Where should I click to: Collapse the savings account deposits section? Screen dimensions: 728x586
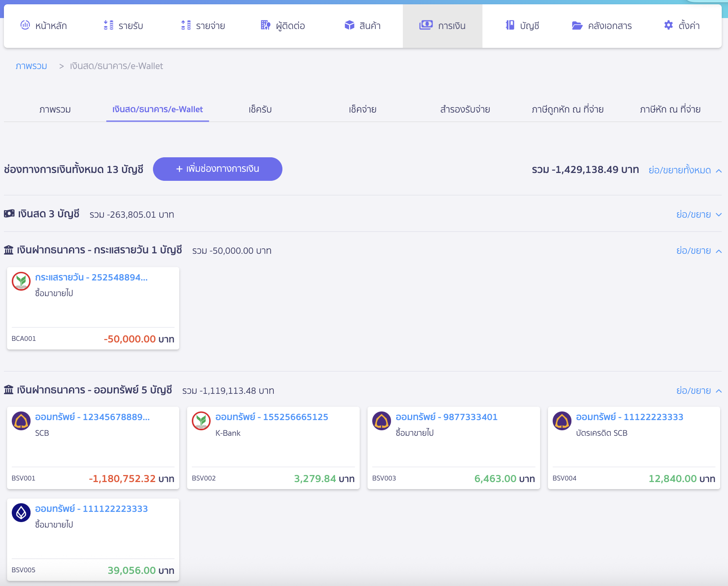(x=699, y=391)
